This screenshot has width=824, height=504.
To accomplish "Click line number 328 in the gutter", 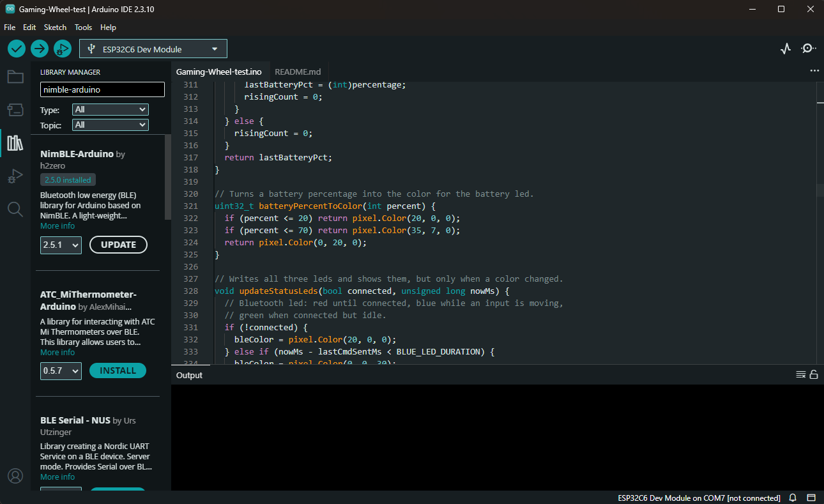I will pos(190,291).
